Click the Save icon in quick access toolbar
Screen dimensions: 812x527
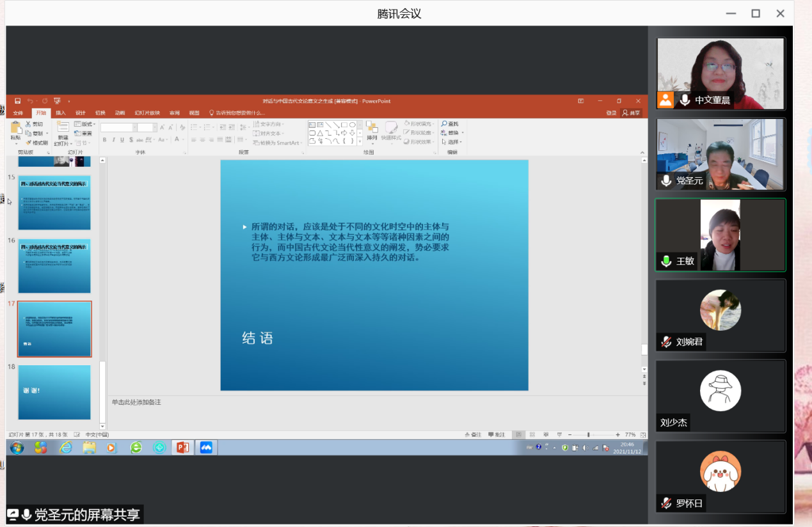pos(18,101)
